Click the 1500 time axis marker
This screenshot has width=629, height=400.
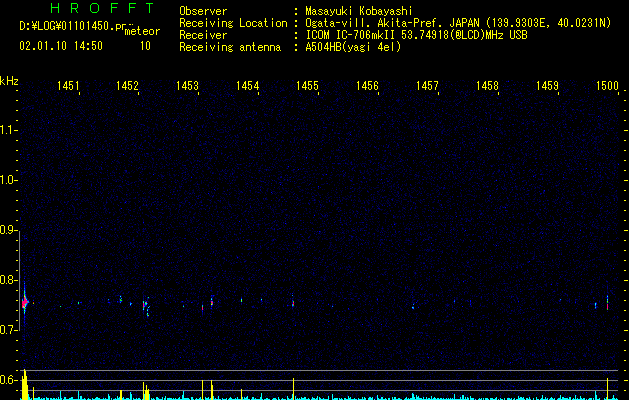[607, 86]
